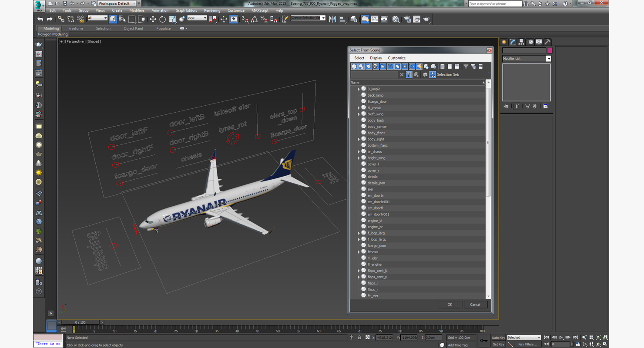The width and height of the screenshot is (644, 348).
Task: Choose Rectangular Selection Region tool
Action: (x=132, y=19)
